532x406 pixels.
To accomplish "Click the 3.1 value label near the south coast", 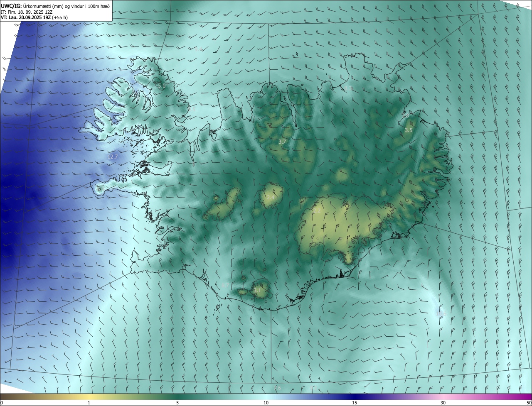I will point(257,291).
